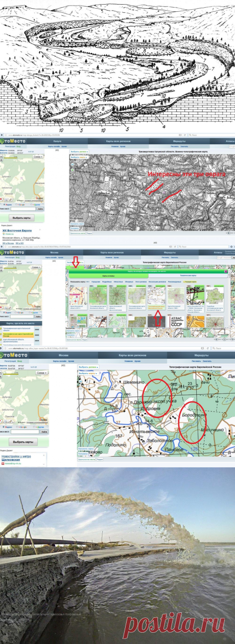Image resolution: width=235 pixels, height=644 pixels.
Task: Click Выбрать карты button above ЖК Восточная Европа
Action: (x=21, y=218)
